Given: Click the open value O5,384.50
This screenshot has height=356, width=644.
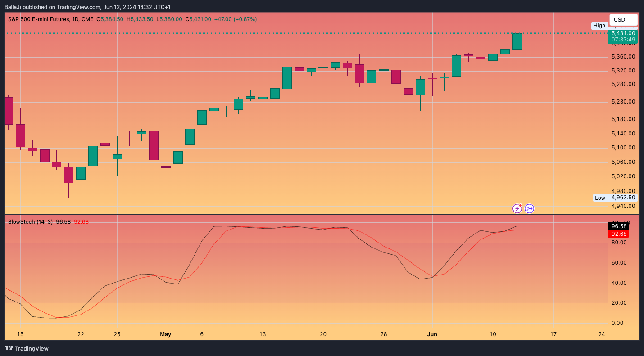Looking at the screenshot, I should 109,19.
